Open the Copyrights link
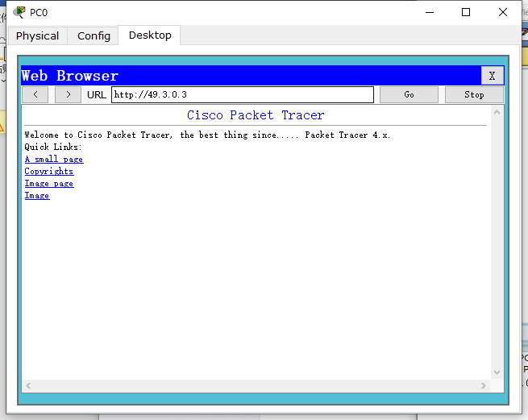 49,172
